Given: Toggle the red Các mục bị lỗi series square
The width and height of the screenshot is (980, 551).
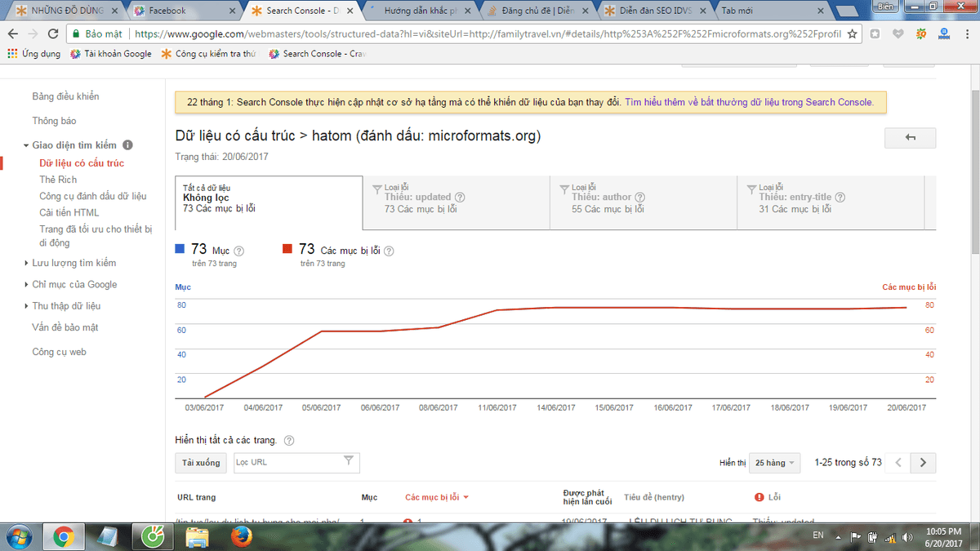Looking at the screenshot, I should [x=287, y=249].
